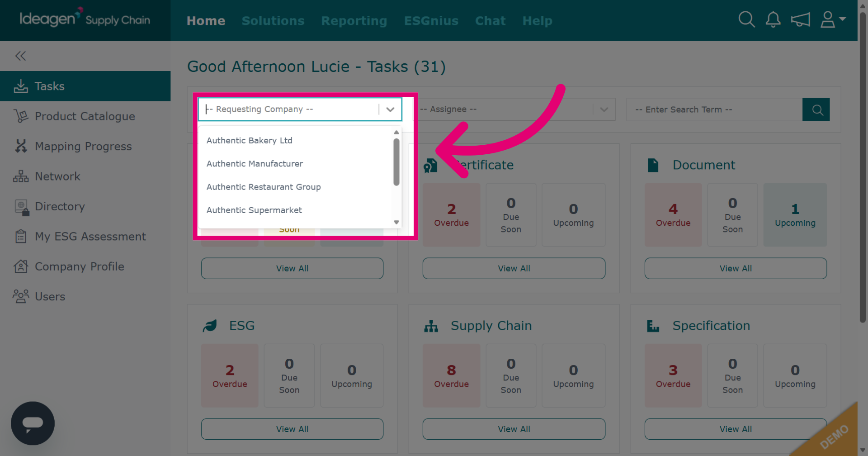Open Product Catalogue in the sidebar
Viewport: 868px width, 456px height.
coord(85,116)
